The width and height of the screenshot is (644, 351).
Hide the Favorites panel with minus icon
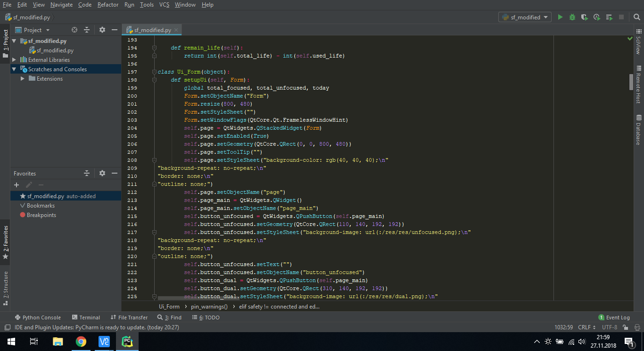click(115, 173)
